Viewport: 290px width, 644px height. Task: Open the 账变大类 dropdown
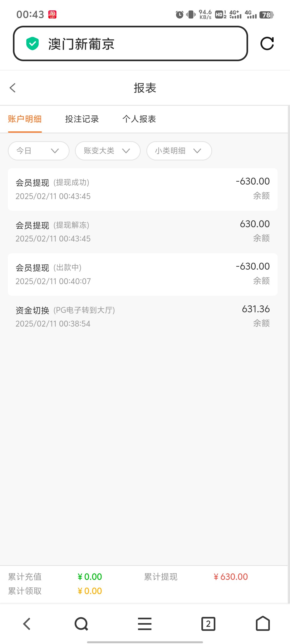click(107, 151)
